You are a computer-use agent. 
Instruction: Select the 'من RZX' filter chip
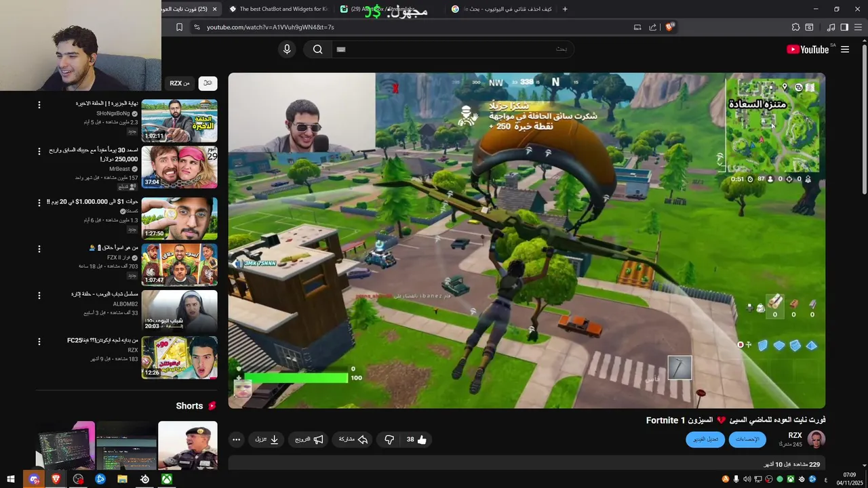(x=180, y=83)
